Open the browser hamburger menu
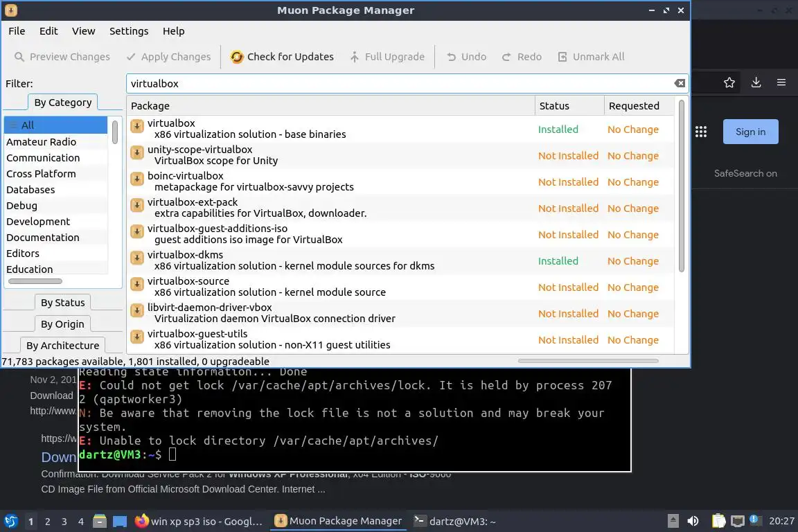 point(781,82)
